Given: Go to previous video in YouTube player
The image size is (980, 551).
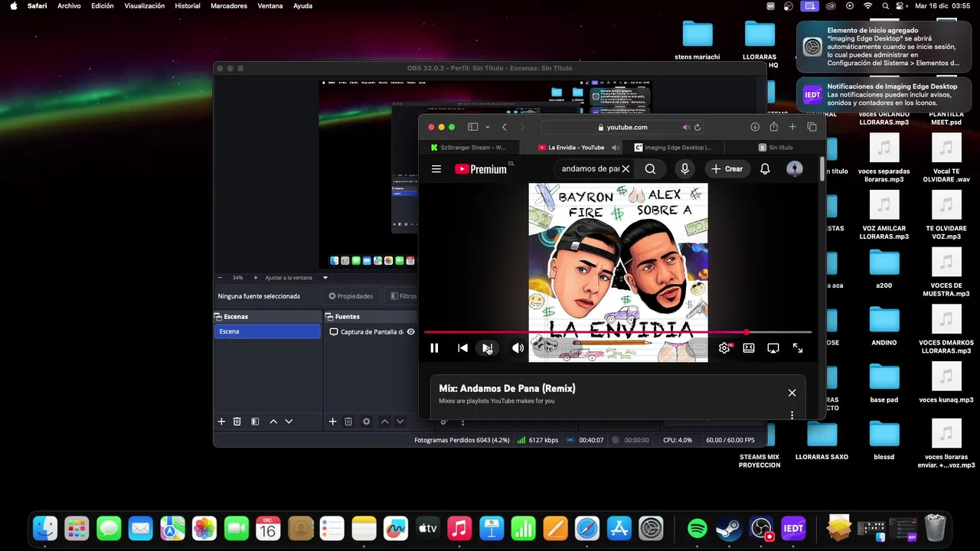Looking at the screenshot, I should coord(462,348).
